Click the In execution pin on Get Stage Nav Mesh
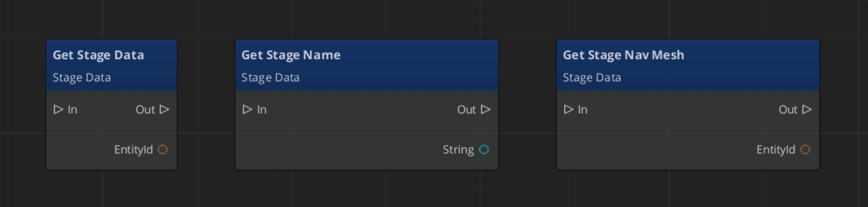Screen dimensions: 868x207 click(x=568, y=109)
